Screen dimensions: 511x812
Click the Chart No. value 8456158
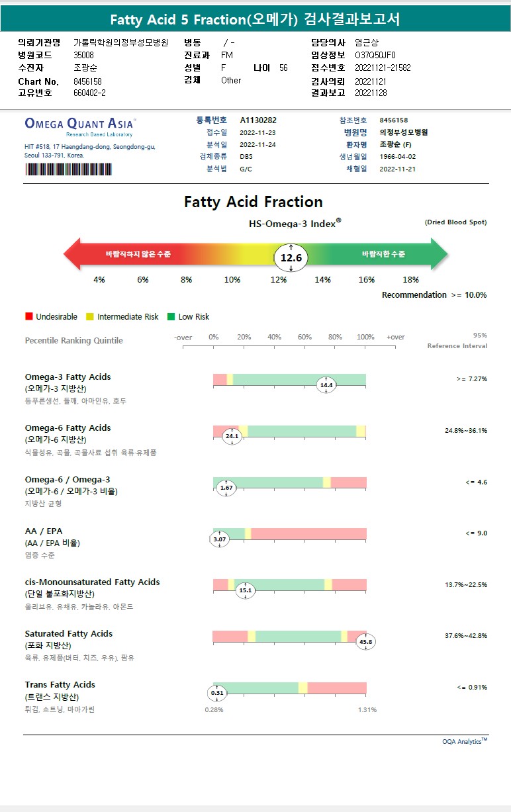pyautogui.click(x=87, y=81)
